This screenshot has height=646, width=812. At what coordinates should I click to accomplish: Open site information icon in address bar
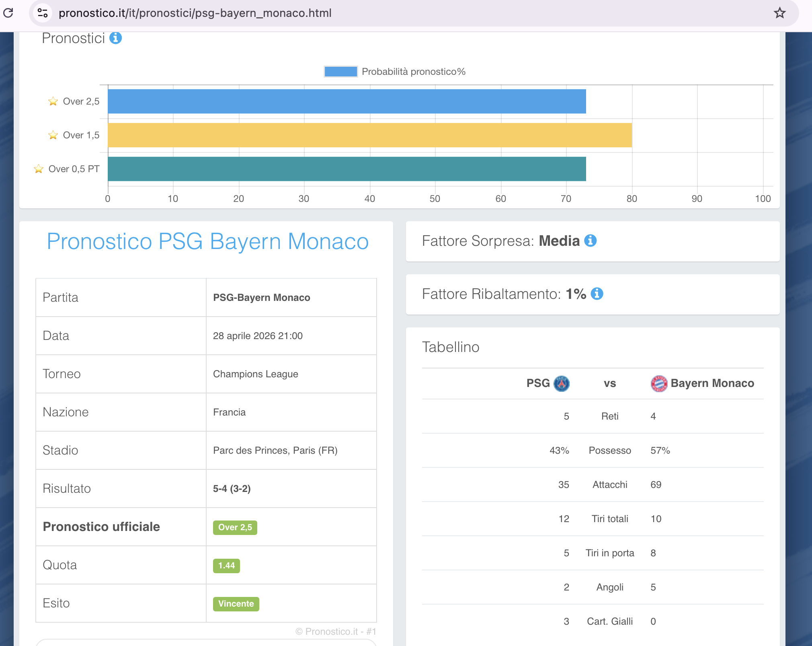43,13
